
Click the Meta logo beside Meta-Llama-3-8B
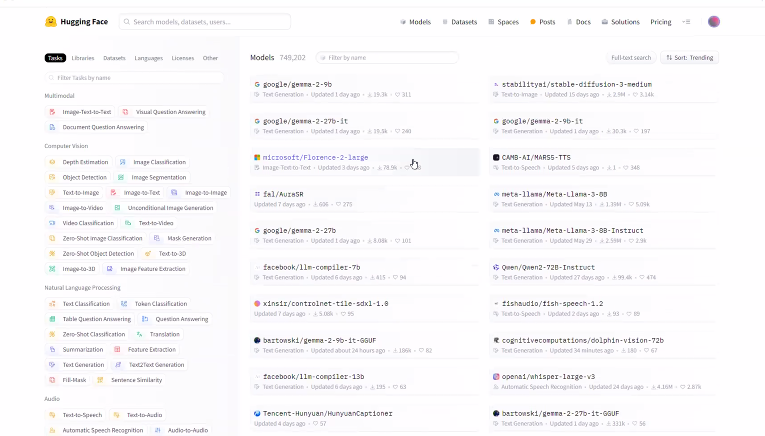(496, 194)
